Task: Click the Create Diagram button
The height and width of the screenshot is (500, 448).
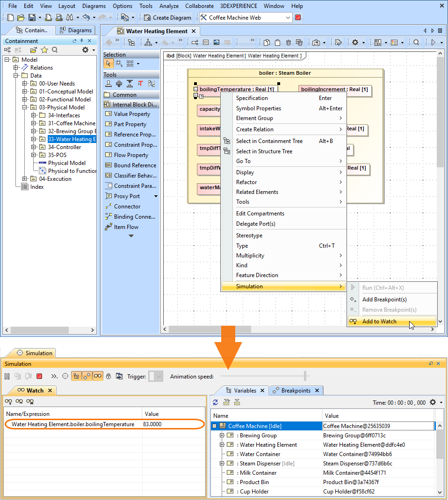Action: [x=167, y=17]
